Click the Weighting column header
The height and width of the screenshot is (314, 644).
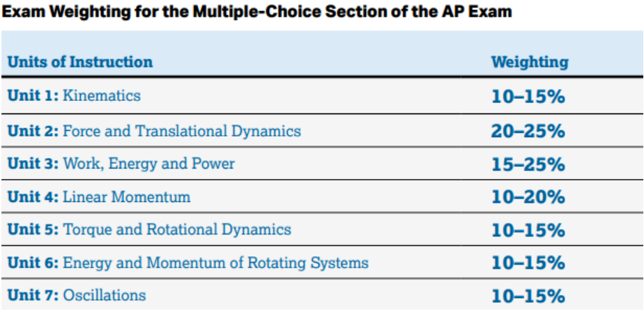click(530, 63)
